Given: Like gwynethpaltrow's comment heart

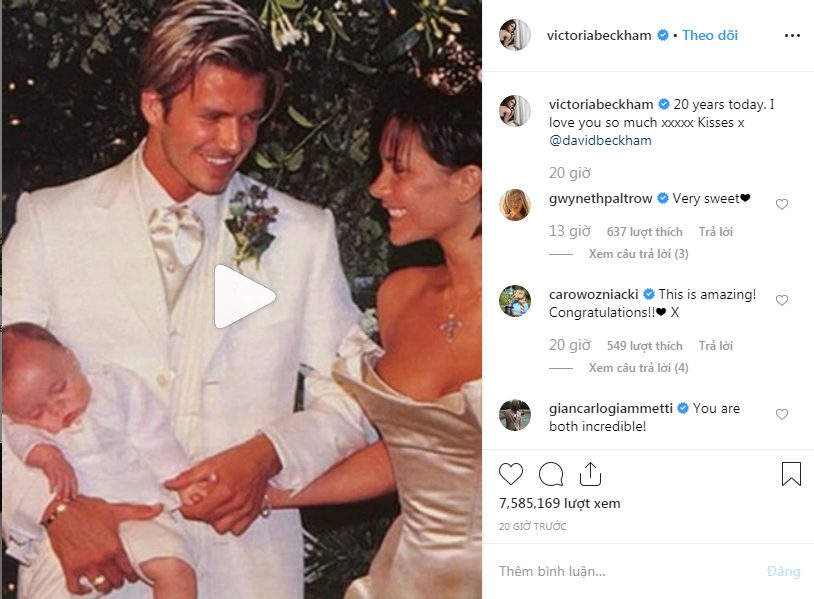Looking at the screenshot, I should (x=782, y=205).
